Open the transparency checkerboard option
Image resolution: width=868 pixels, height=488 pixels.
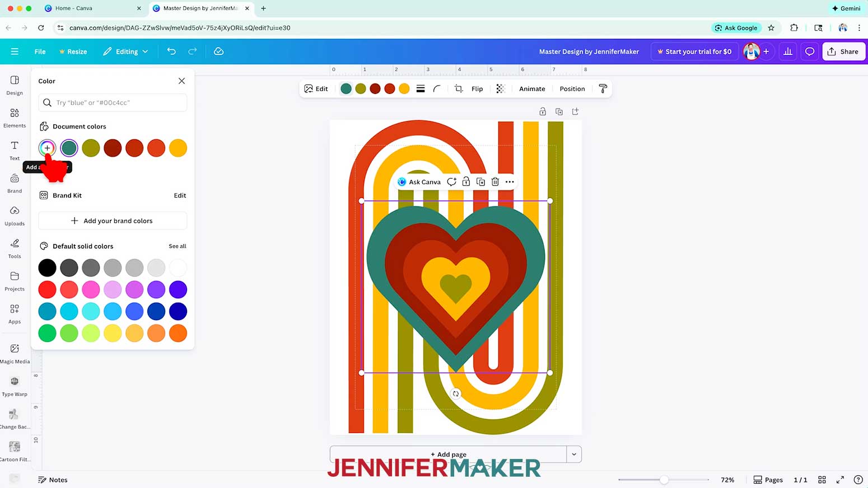(501, 89)
